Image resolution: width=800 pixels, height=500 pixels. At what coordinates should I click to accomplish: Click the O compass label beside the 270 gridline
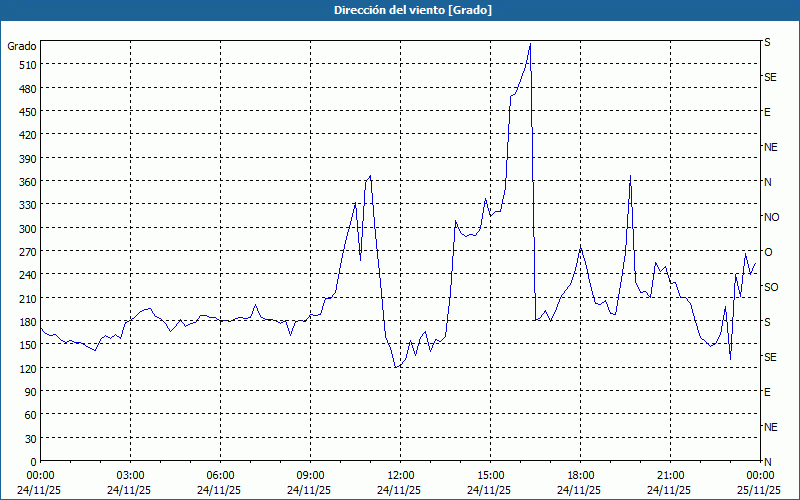tap(768, 252)
